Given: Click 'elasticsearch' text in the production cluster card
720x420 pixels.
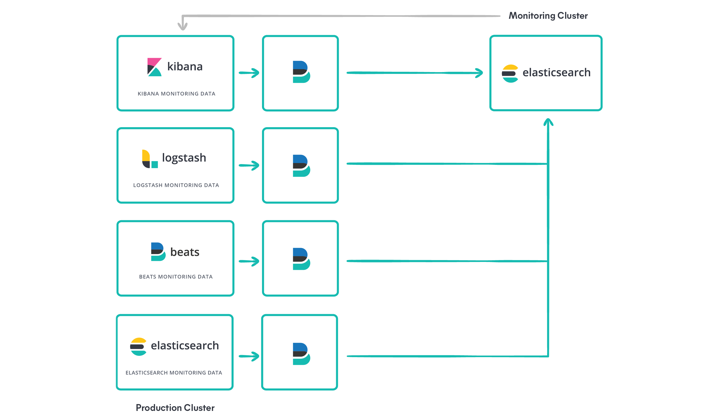Looking at the screenshot, I should pos(185,346).
